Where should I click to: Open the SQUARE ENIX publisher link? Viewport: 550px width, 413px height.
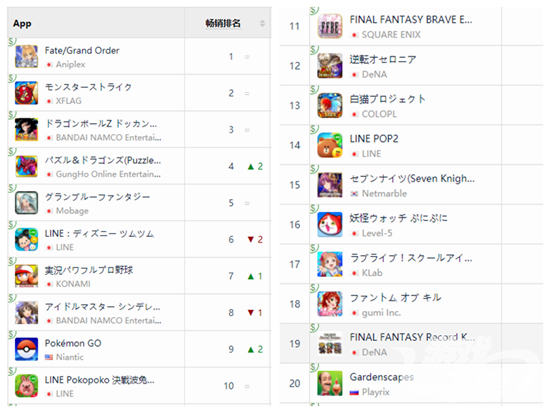391,35
